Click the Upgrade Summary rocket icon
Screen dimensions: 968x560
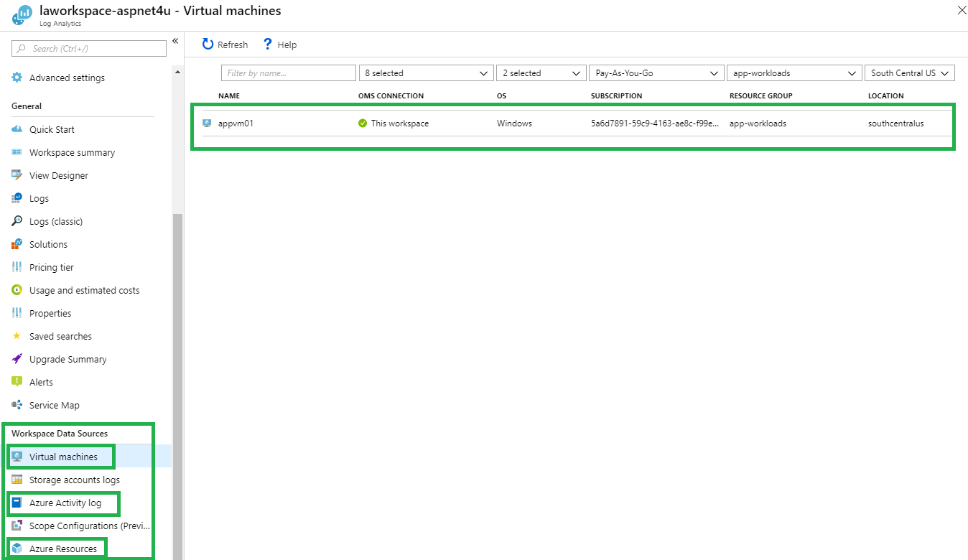point(17,359)
